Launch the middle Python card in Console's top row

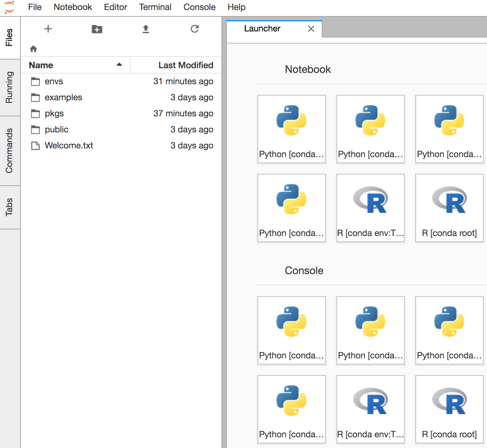coord(371,330)
